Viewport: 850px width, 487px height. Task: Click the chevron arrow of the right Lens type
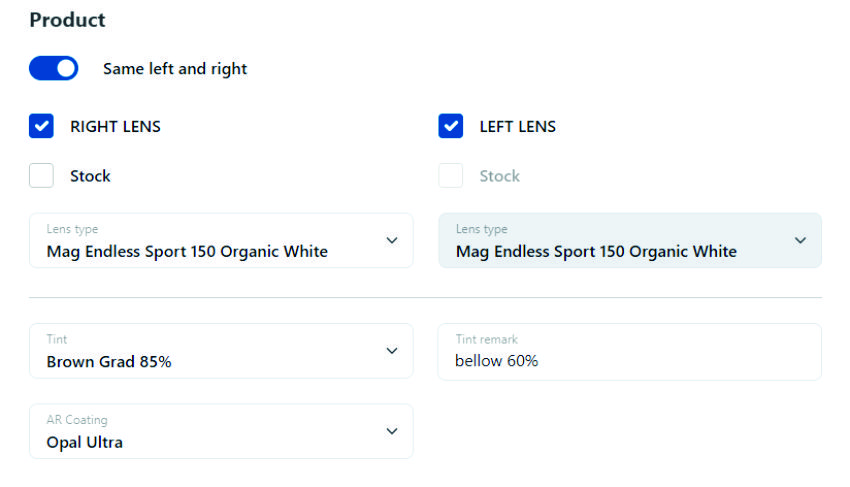[392, 240]
